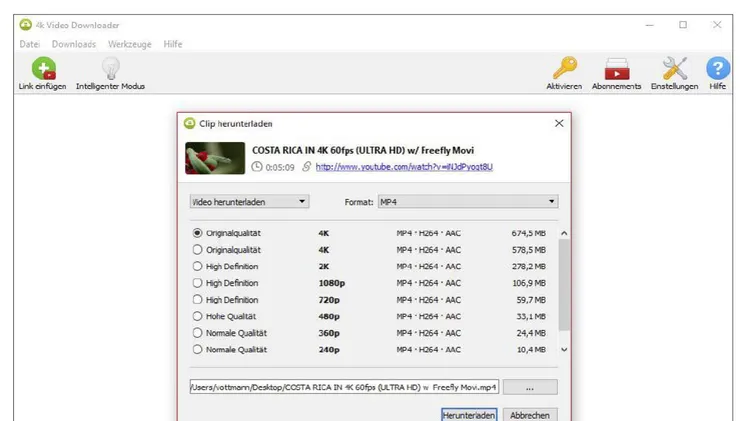Image resolution: width=750 pixels, height=421 pixels.
Task: Click the 1080p resolution label
Action: pyautogui.click(x=332, y=283)
